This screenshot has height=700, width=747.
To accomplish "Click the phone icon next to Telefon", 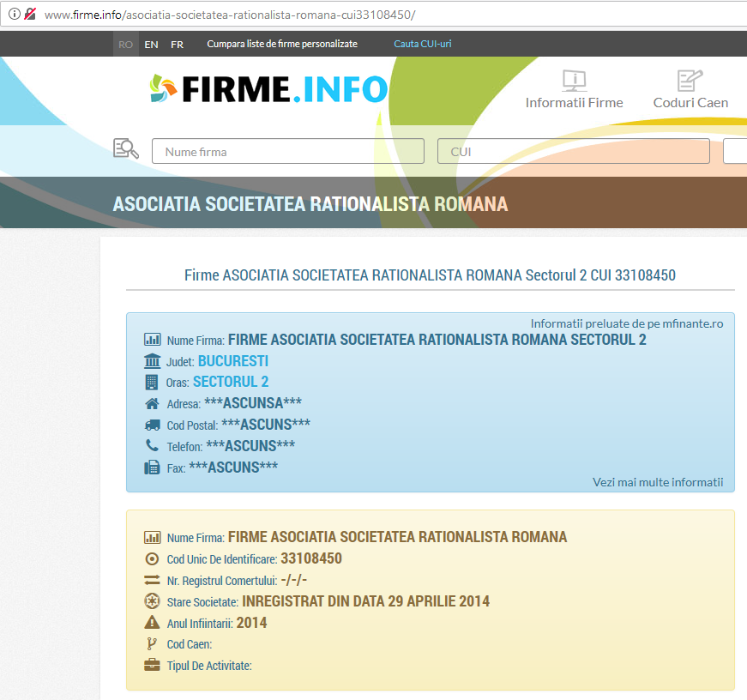I will (152, 445).
